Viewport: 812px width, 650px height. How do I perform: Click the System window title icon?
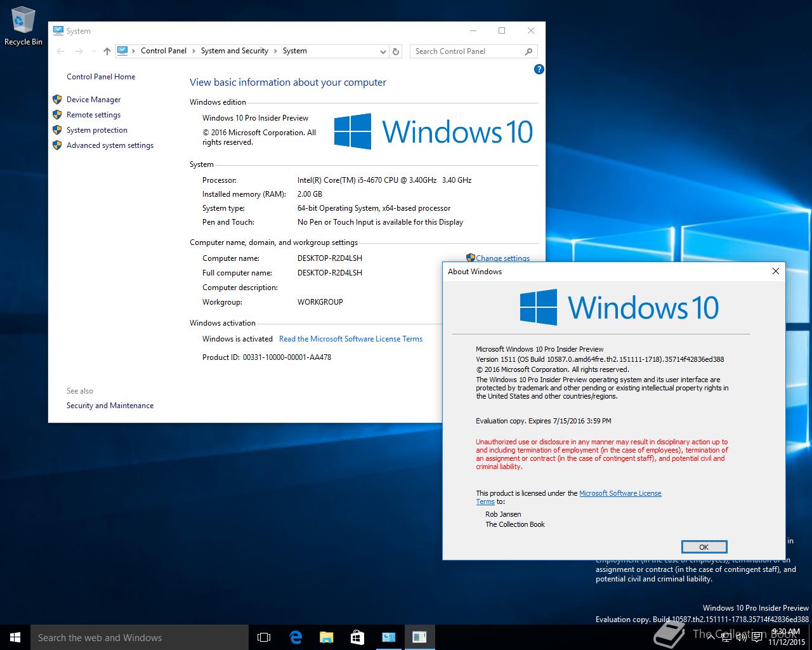pyautogui.click(x=58, y=30)
